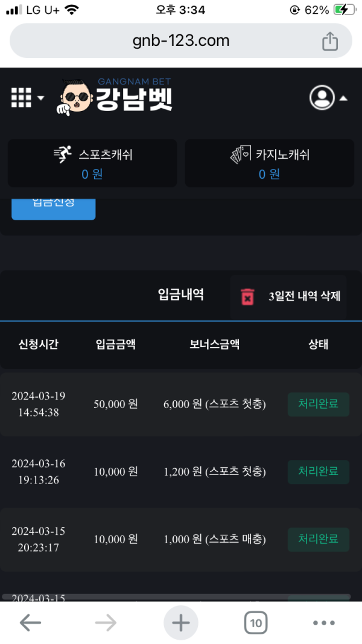Screen dimensions: 362x644
Task: Open the browser more options menu
Action: 323,623
